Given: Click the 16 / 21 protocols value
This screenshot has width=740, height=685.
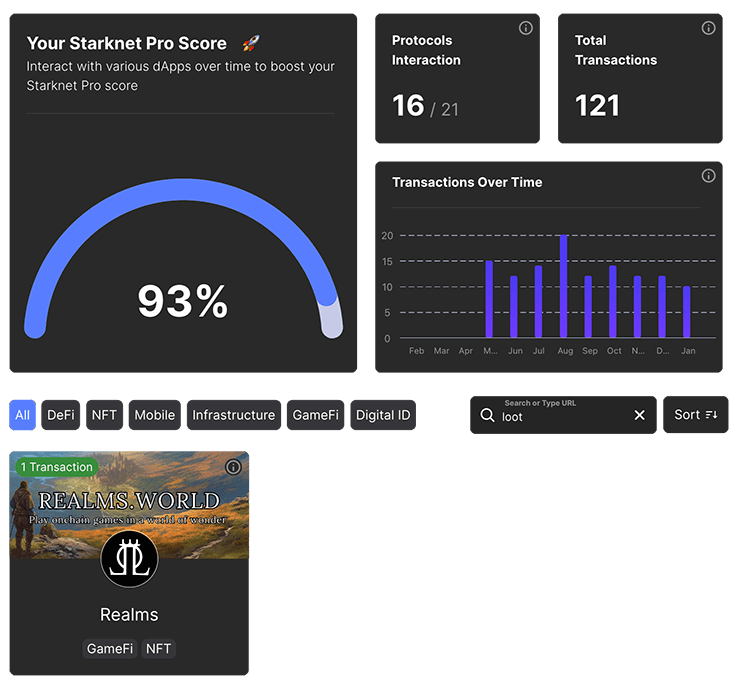Looking at the screenshot, I should coord(425,106).
